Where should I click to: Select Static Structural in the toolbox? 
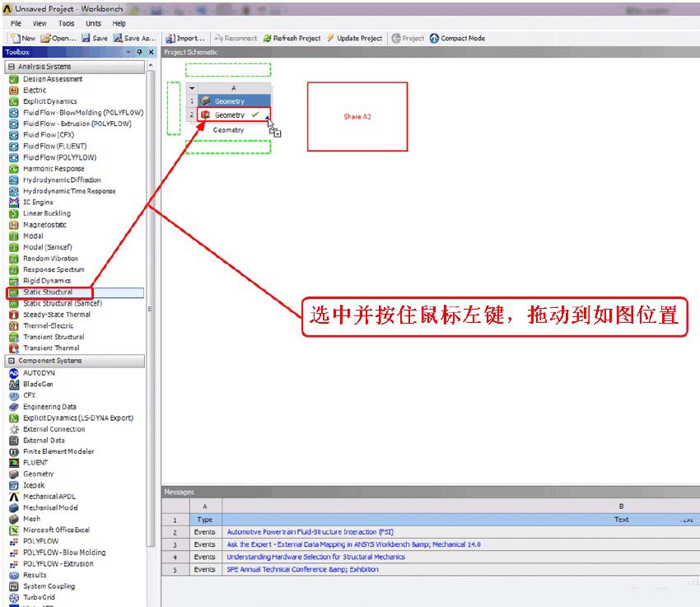point(48,292)
